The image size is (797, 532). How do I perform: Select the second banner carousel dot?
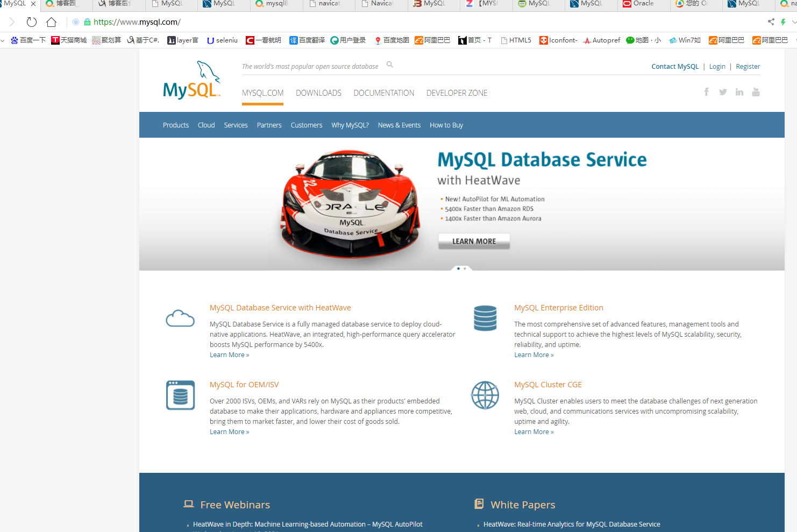pos(465,268)
